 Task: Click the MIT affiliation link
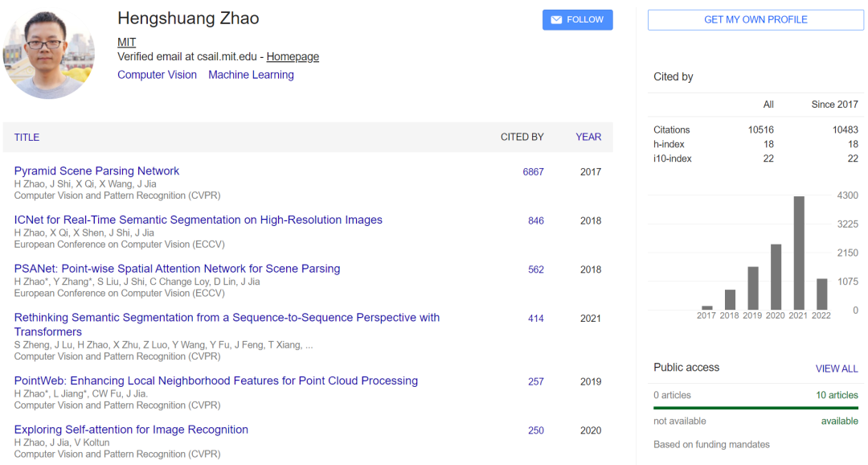tap(127, 42)
